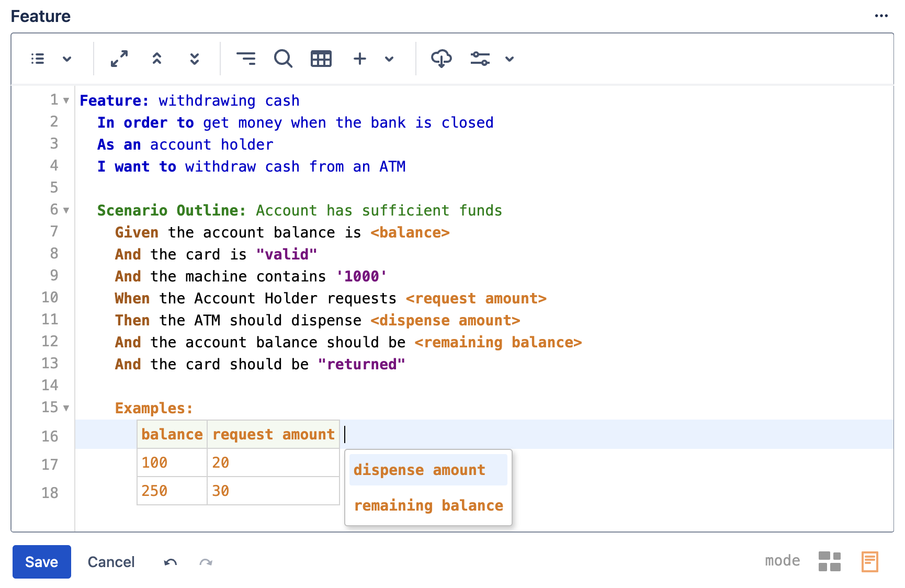Click the '1000' value on line 9
This screenshot has width=905, height=588.
tap(361, 276)
